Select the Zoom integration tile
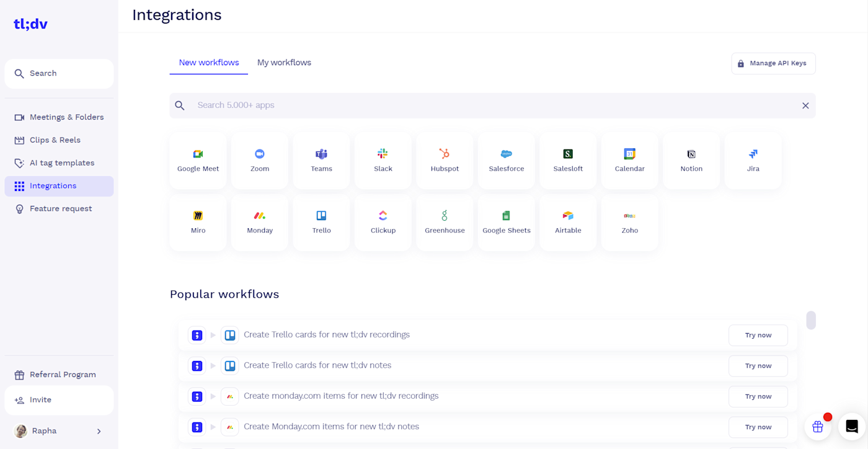This screenshot has height=449, width=868. click(260, 161)
